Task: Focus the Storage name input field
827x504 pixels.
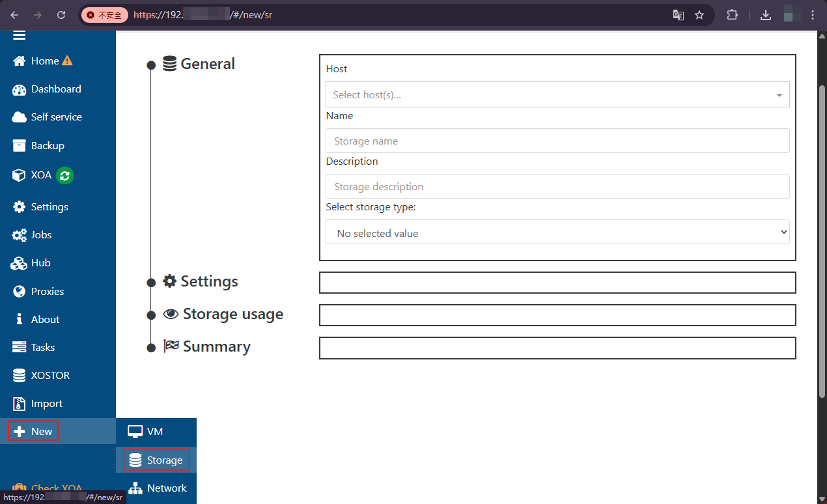Action: coord(557,141)
